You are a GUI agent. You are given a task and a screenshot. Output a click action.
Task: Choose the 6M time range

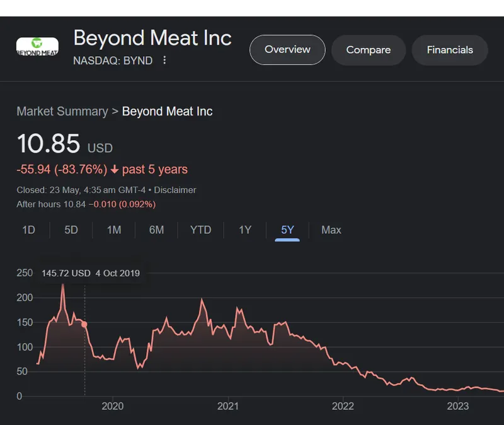pyautogui.click(x=156, y=230)
